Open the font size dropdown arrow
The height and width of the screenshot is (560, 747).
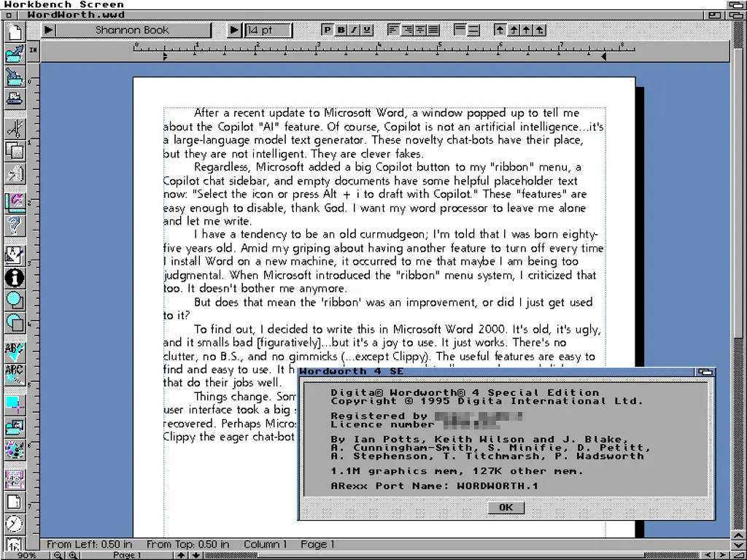[x=234, y=30]
